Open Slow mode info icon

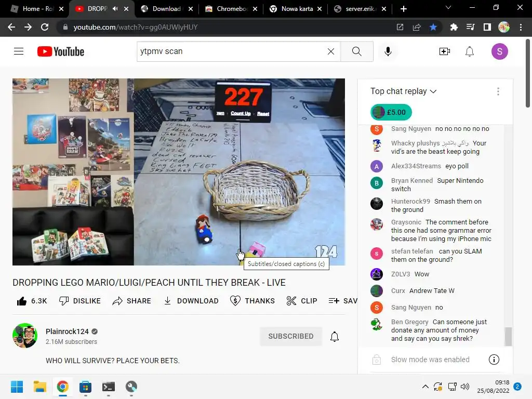494,360
